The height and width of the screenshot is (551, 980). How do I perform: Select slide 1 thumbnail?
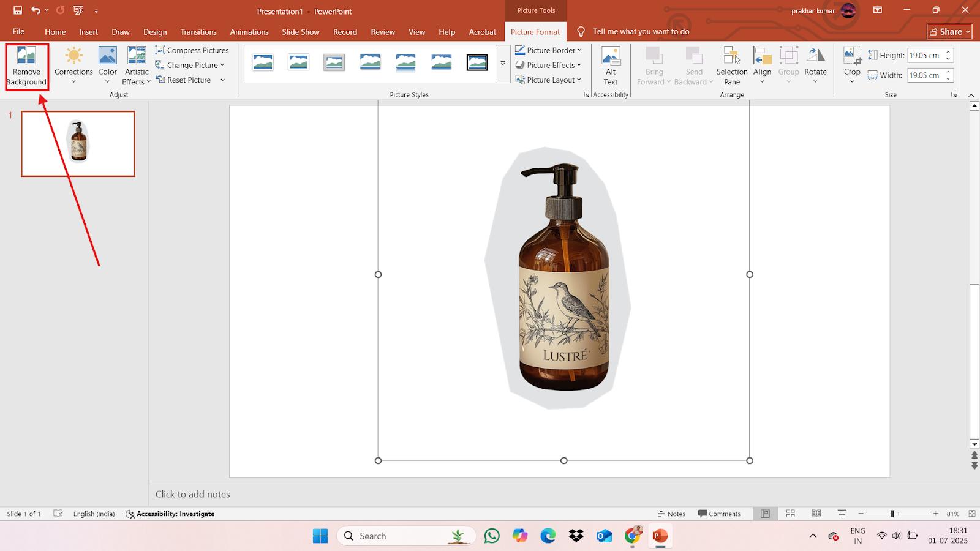78,144
